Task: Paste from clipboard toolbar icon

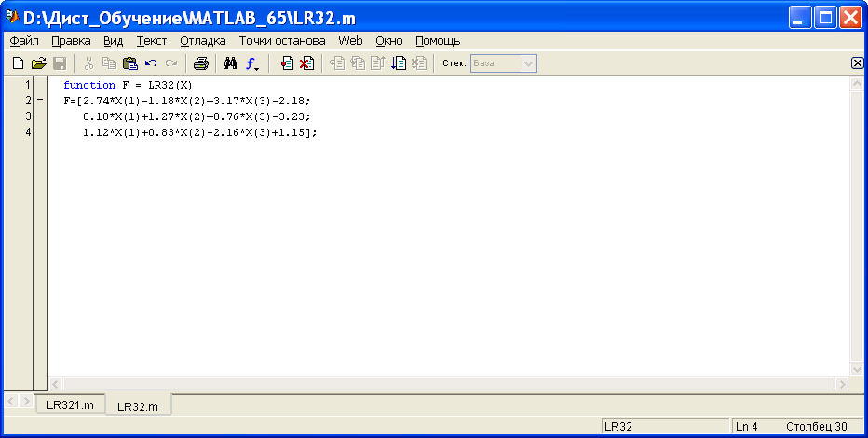Action: pyautogui.click(x=129, y=63)
